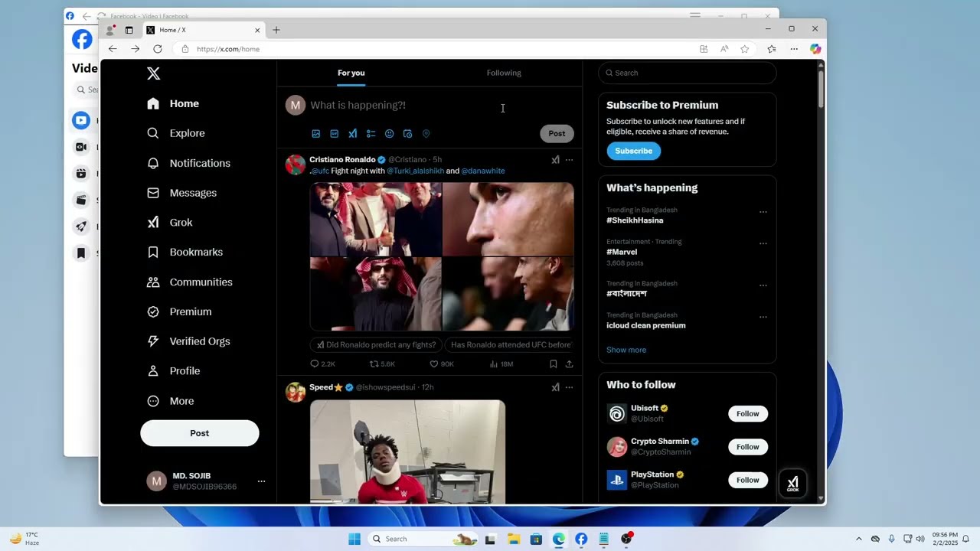Bookmark the Cristiano Ronaldo post
This screenshot has height=551, width=980.
pos(553,364)
